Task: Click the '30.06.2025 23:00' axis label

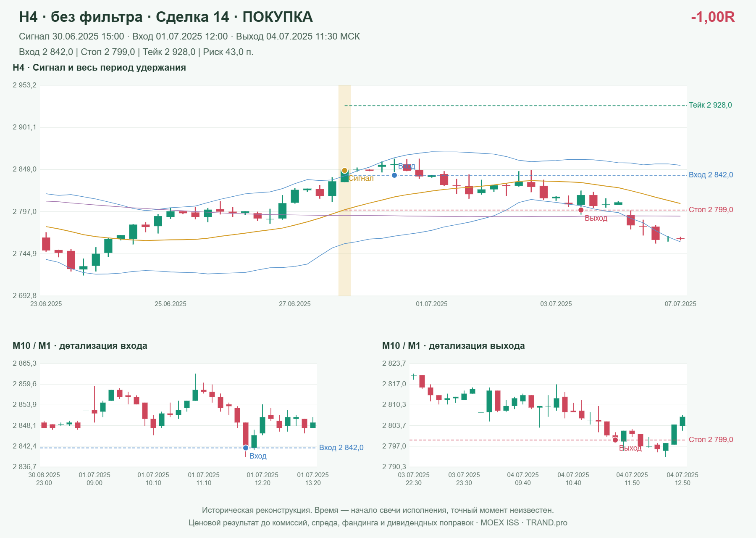Action: 44,479
